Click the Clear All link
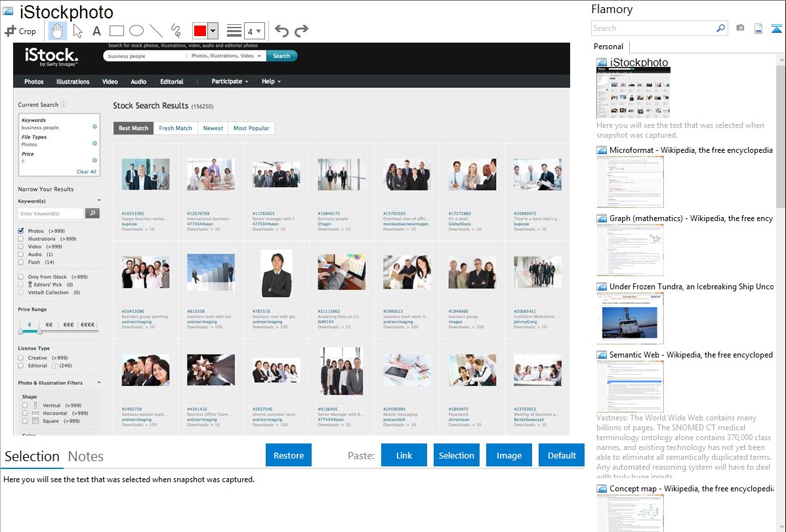 tap(86, 171)
